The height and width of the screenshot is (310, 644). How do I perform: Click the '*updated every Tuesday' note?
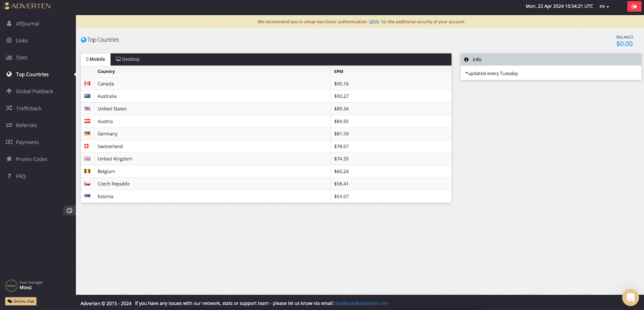click(491, 73)
